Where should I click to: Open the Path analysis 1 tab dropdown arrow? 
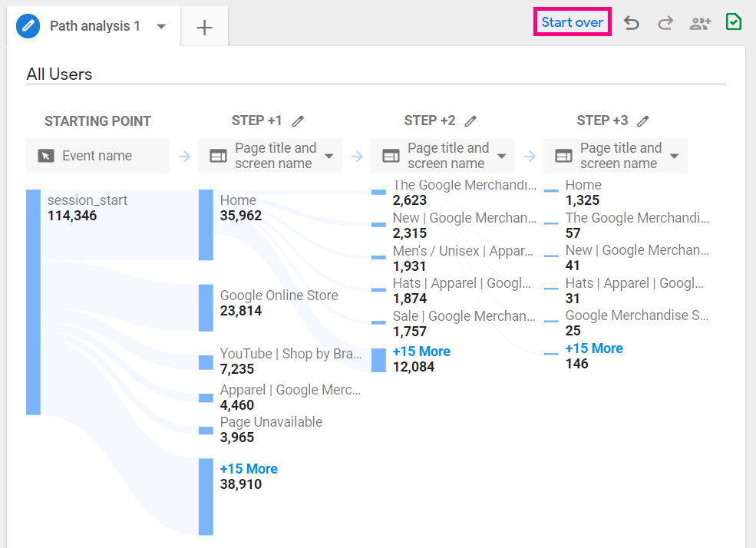pos(161,27)
